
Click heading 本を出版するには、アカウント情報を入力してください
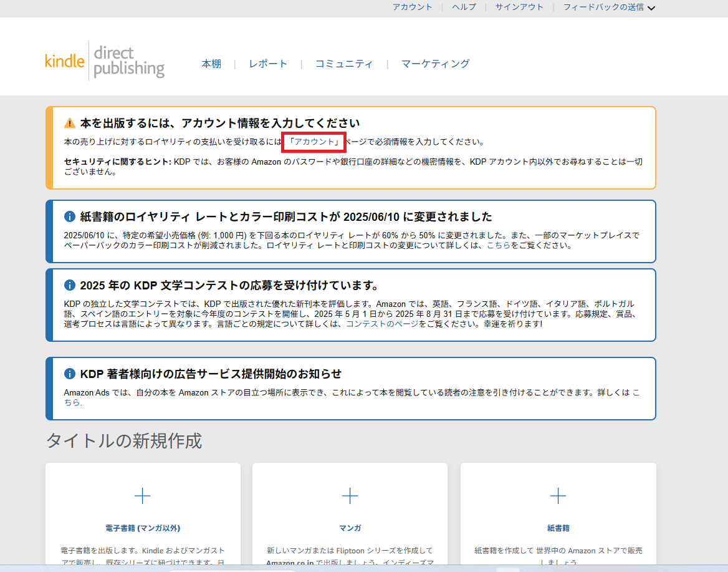(219, 123)
